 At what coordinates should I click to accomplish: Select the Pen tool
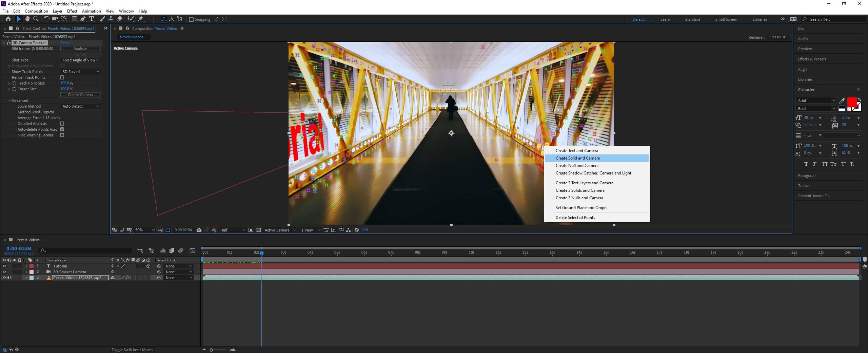click(x=83, y=19)
